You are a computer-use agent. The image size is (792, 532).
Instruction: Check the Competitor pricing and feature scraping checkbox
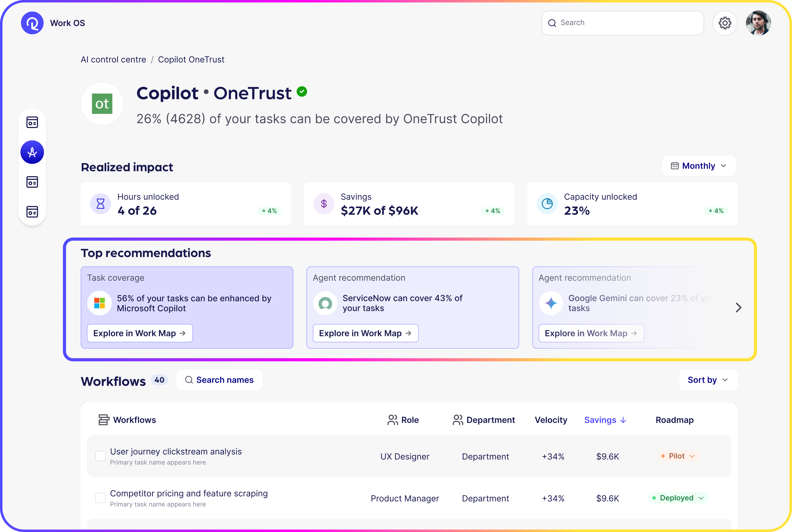100,498
